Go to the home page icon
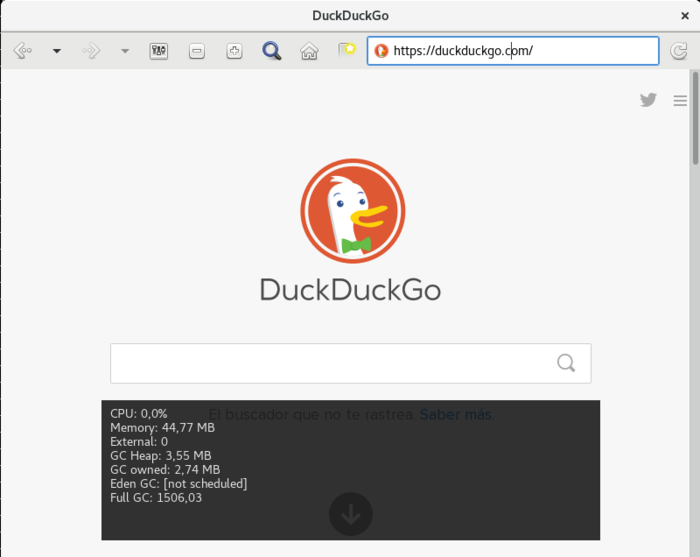This screenshot has height=557, width=700. click(309, 51)
